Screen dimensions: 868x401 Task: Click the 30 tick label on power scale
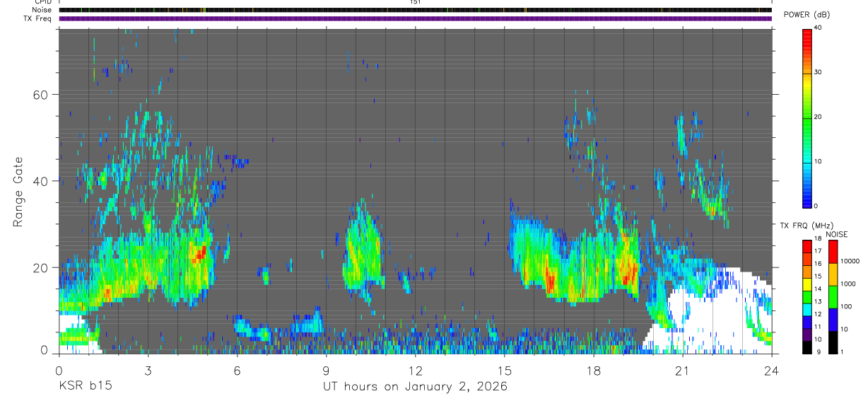pyautogui.click(x=819, y=72)
